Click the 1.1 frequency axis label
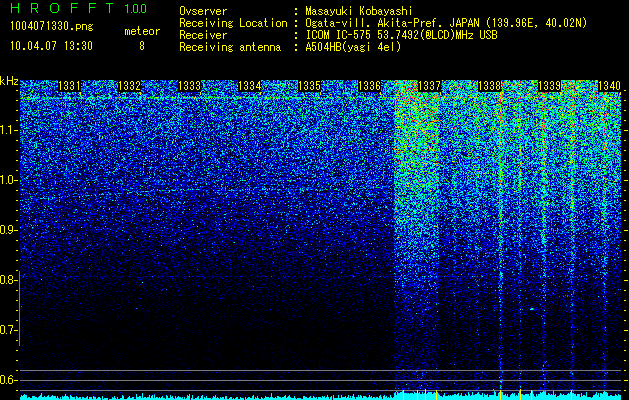Image resolution: width=629 pixels, height=400 pixels. pyautogui.click(x=7, y=130)
